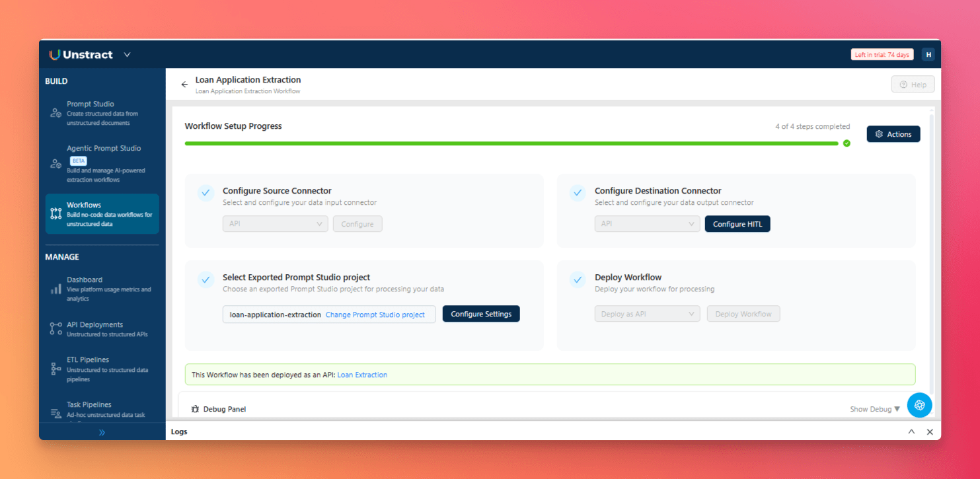Open the Deploy as API dropdown

647,314
